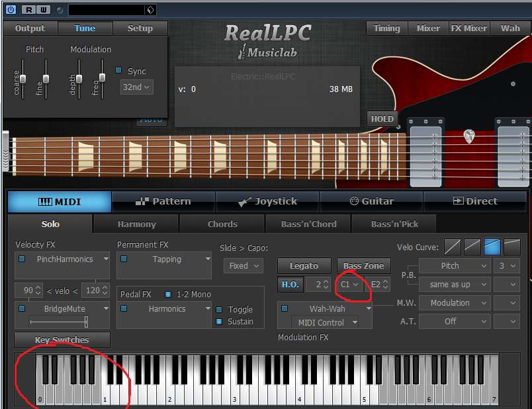Image resolution: width=532 pixels, height=409 pixels.
Task: Open the P.B. Pitch dropdown
Action: tap(455, 266)
